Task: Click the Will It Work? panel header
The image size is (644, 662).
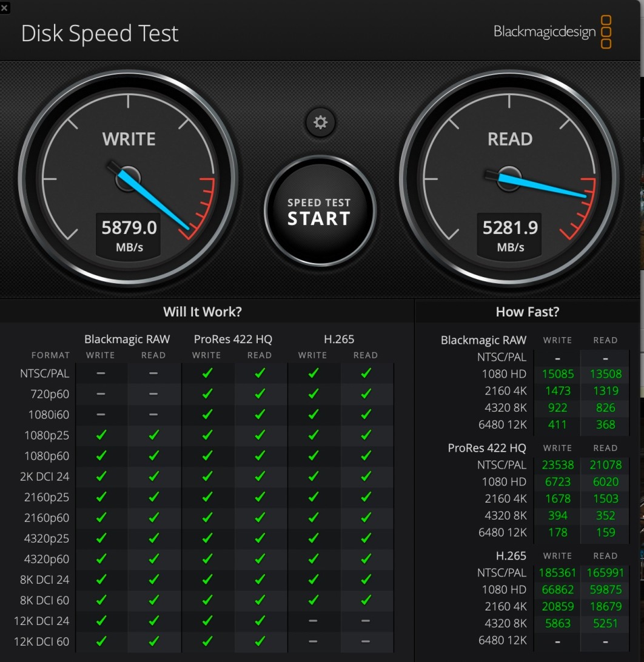Action: [x=203, y=312]
